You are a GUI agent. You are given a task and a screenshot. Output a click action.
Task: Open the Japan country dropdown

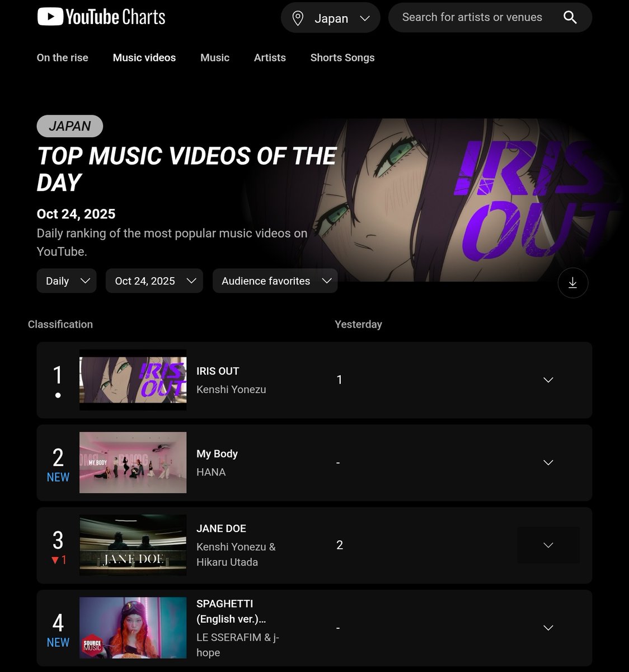coord(331,18)
